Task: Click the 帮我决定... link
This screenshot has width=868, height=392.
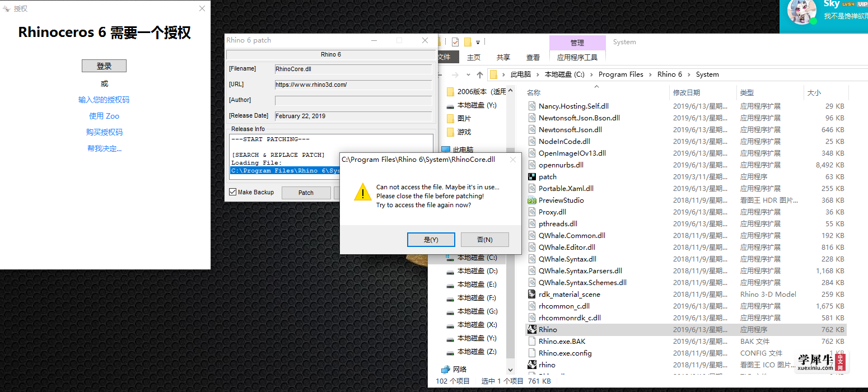Action: point(104,148)
